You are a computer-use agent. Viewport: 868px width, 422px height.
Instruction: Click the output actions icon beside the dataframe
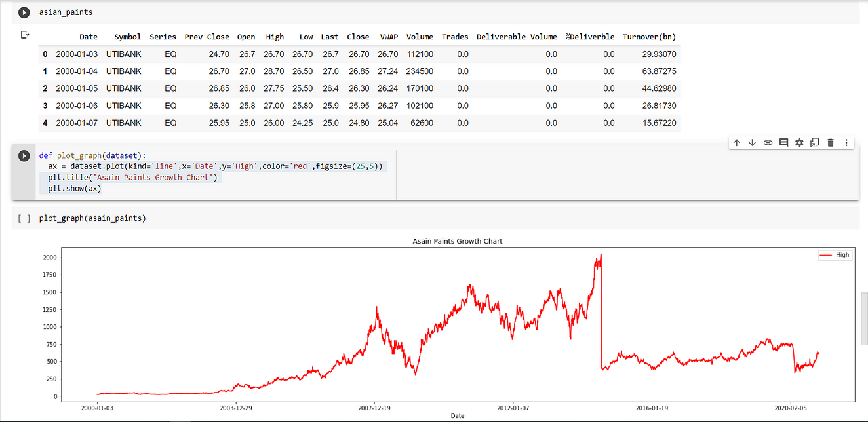[25, 34]
